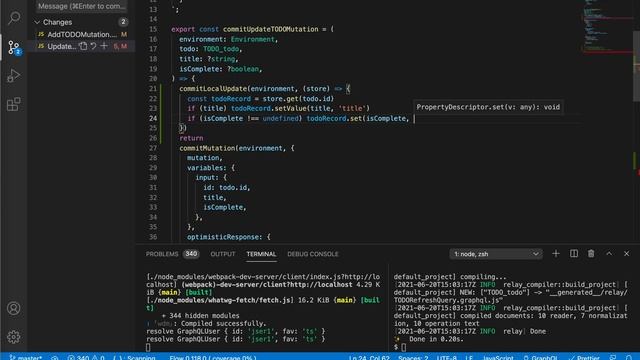Click the Prettier status item

(x=584, y=357)
